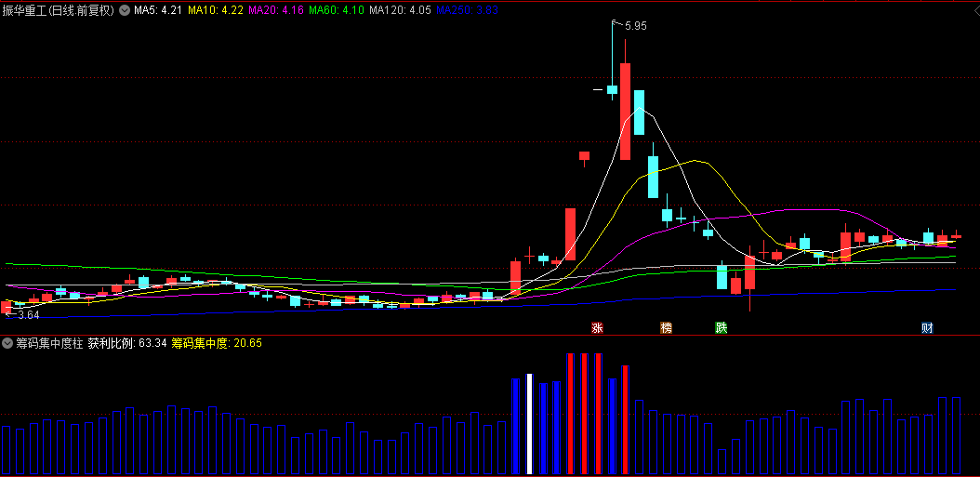This screenshot has height=477, width=980.
Task: Expand the 筹码集中度柱 indicator dropdown arrow
Action: tap(7, 343)
